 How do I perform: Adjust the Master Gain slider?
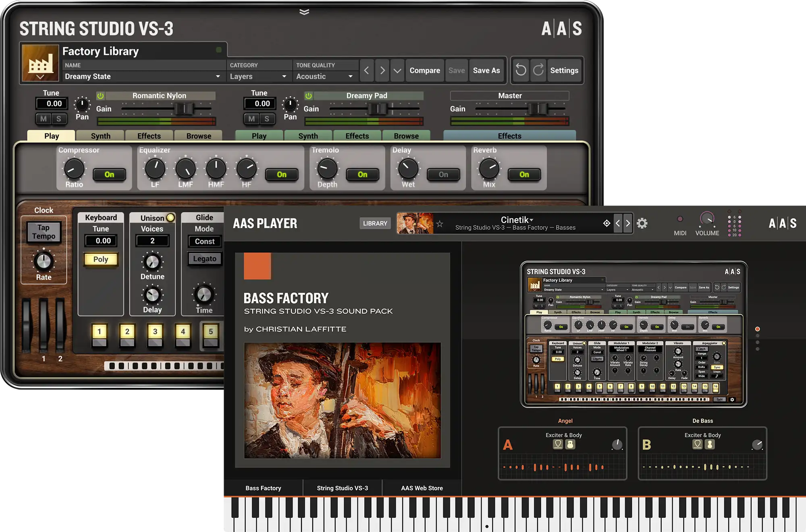(538, 109)
